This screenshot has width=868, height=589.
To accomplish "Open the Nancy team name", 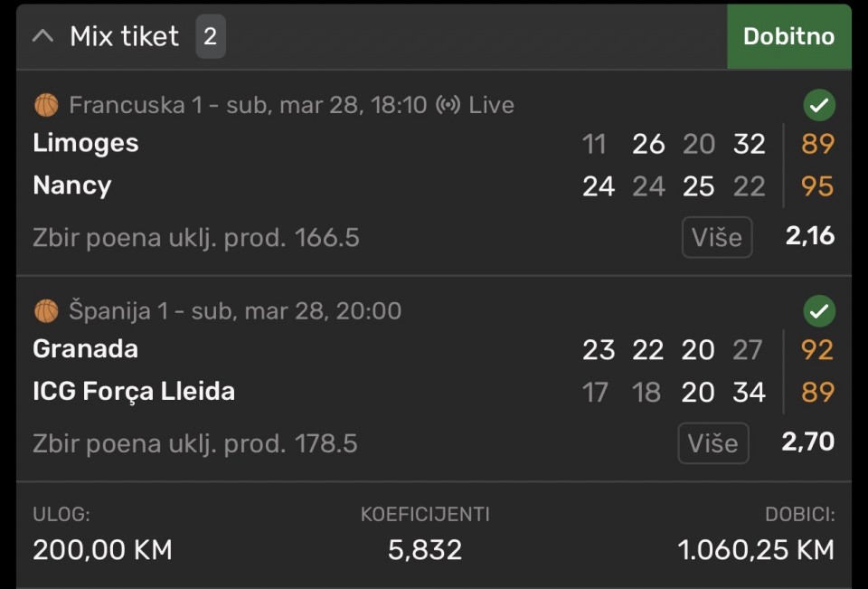I will point(72,185).
